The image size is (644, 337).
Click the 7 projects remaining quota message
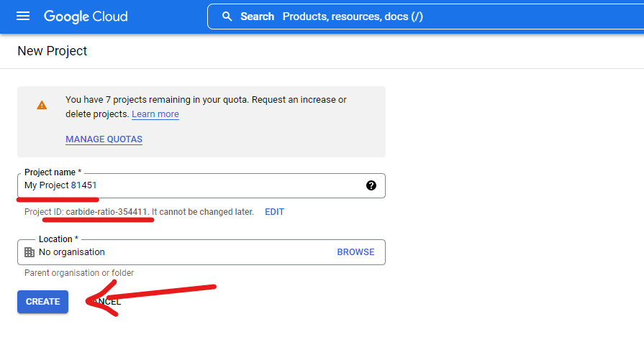206,106
